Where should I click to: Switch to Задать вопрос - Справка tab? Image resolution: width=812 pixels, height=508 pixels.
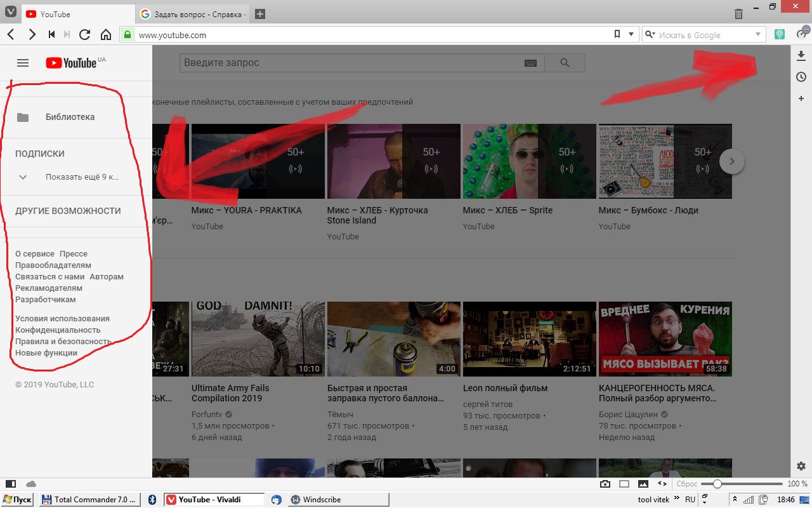click(x=193, y=14)
